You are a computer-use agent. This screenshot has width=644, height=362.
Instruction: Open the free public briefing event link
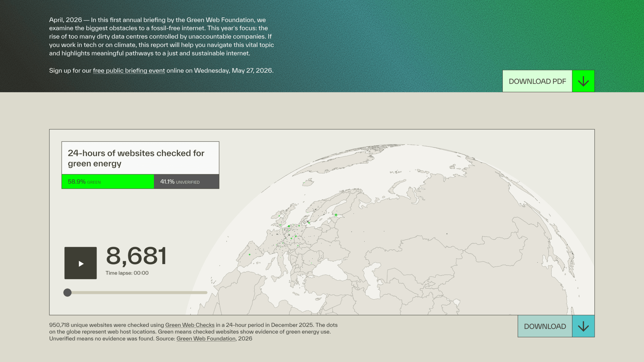(x=129, y=71)
